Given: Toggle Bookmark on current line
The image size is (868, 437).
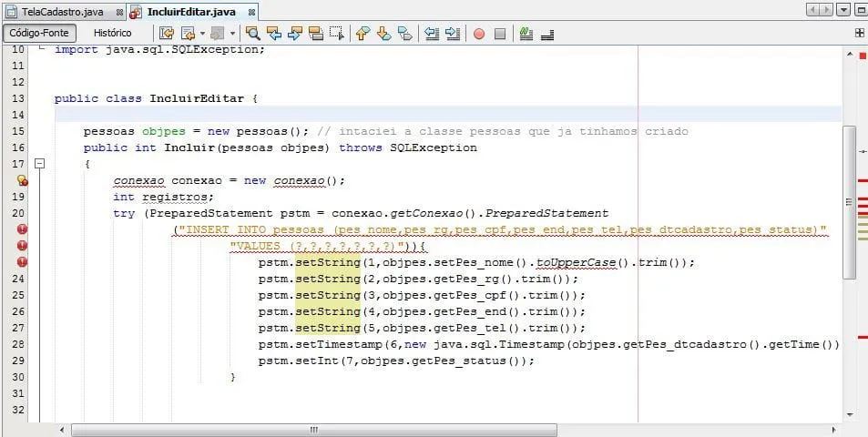Looking at the screenshot, I should pos(404,34).
